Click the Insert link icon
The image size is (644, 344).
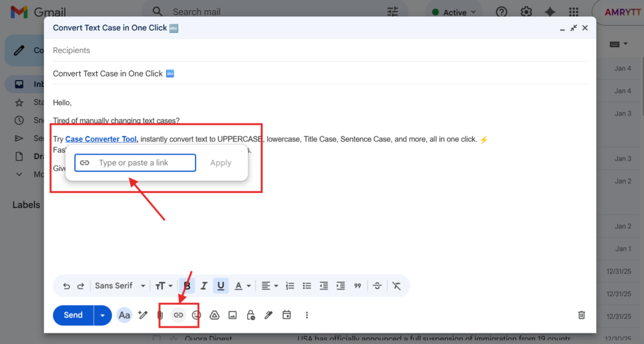[178, 315]
